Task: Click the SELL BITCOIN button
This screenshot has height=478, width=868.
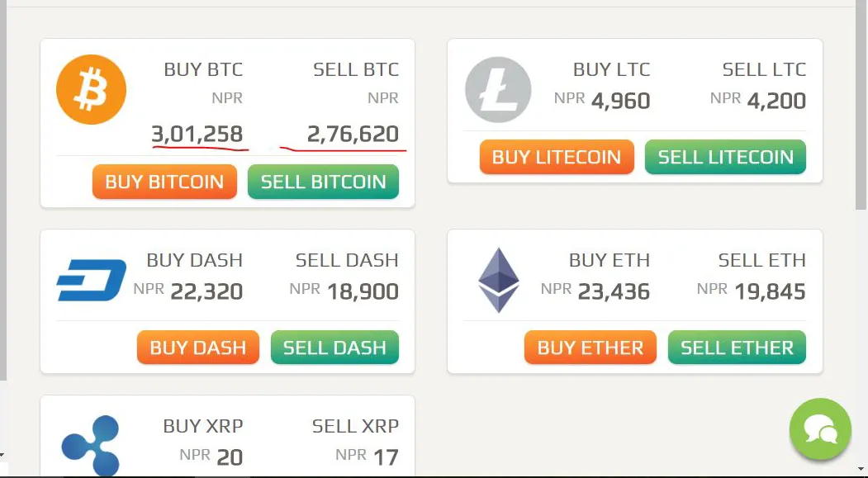Action: [x=323, y=182]
